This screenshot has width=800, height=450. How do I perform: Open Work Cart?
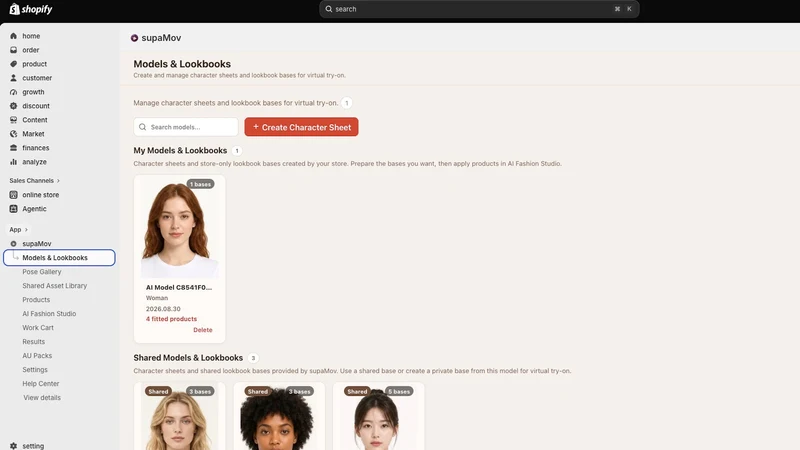click(x=38, y=328)
